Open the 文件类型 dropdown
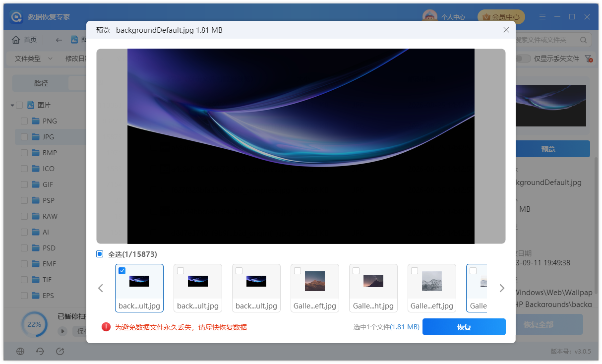Screen dimensions: 602x364 (x=33, y=59)
